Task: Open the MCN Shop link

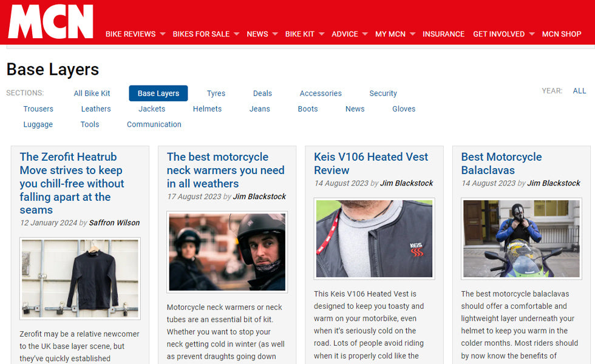Action: coord(561,34)
